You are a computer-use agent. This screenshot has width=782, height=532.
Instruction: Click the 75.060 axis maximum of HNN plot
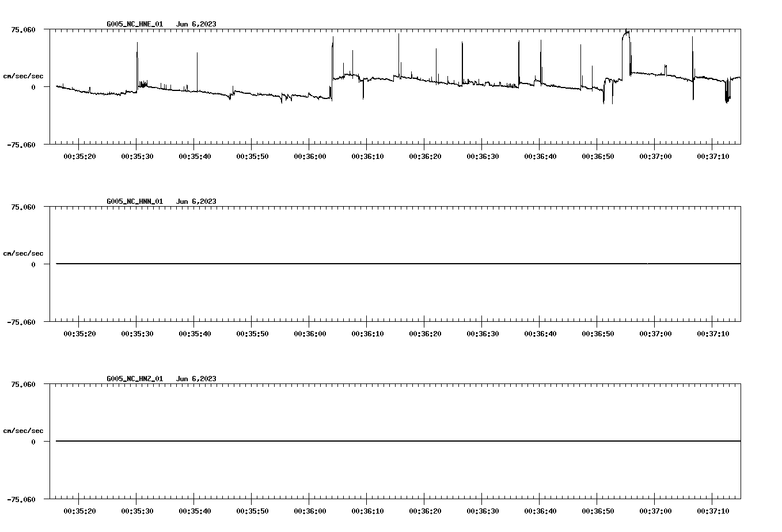[x=23, y=207]
